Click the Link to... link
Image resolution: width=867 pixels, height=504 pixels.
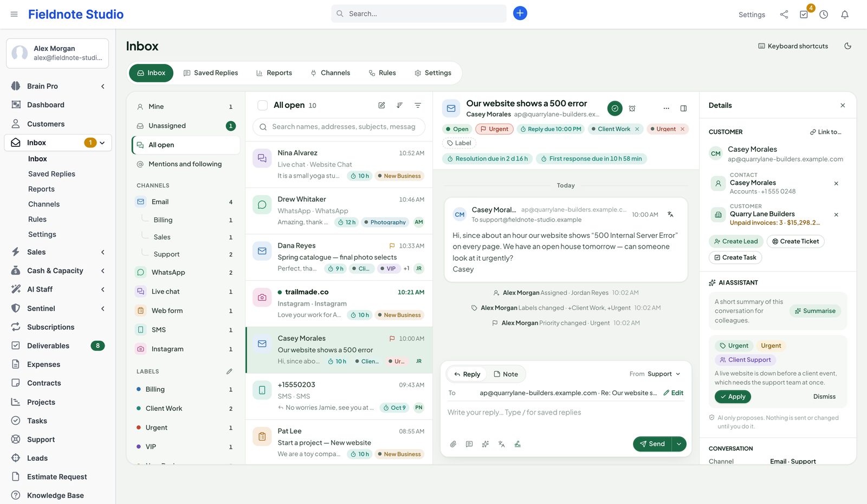click(x=826, y=132)
